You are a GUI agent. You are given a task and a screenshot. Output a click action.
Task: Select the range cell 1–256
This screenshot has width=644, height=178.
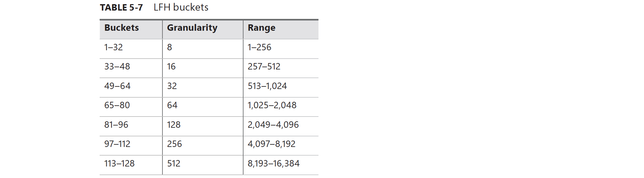260,47
